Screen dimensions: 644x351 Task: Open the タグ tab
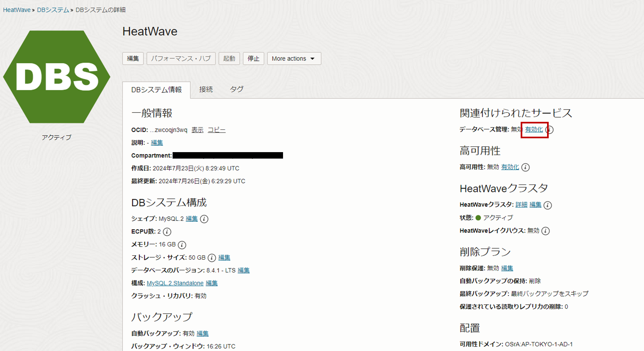pyautogui.click(x=237, y=89)
